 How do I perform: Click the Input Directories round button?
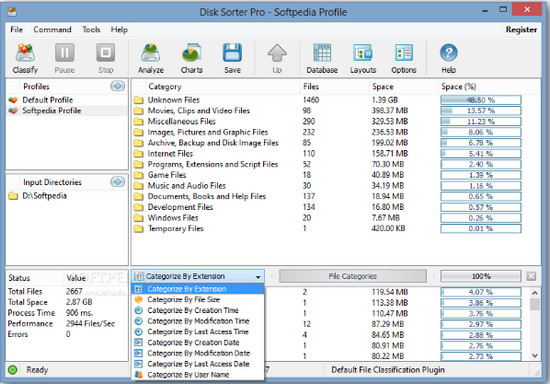[118, 181]
